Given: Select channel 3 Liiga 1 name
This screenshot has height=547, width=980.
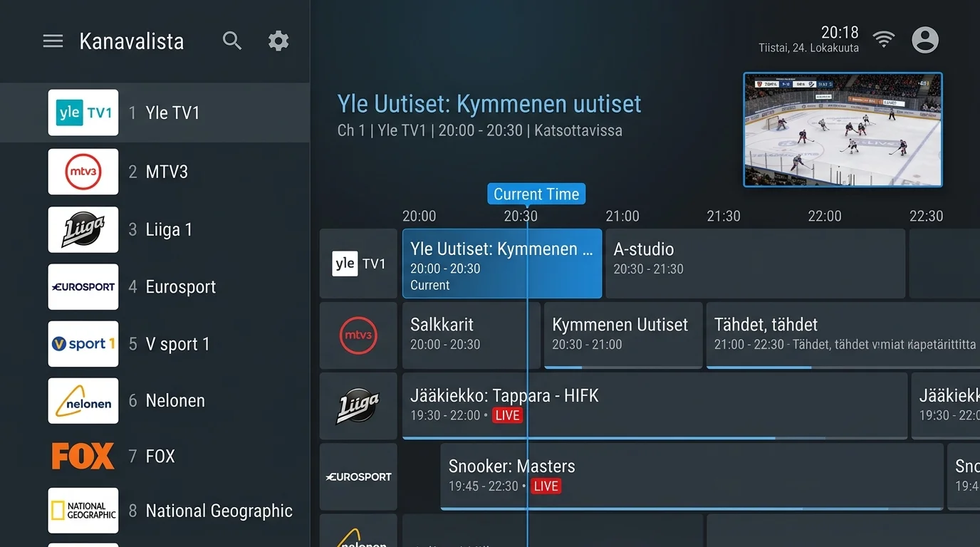Looking at the screenshot, I should pos(169,229).
